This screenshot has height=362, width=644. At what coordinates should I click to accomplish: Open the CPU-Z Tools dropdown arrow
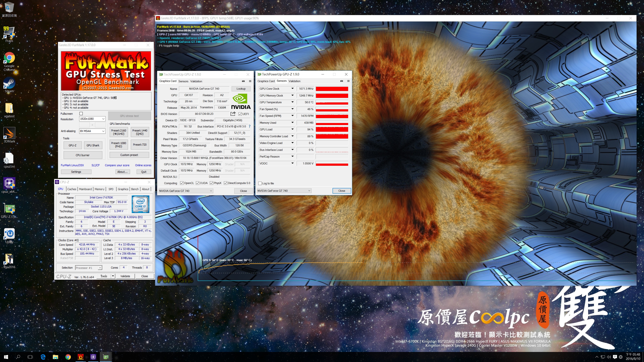point(113,276)
